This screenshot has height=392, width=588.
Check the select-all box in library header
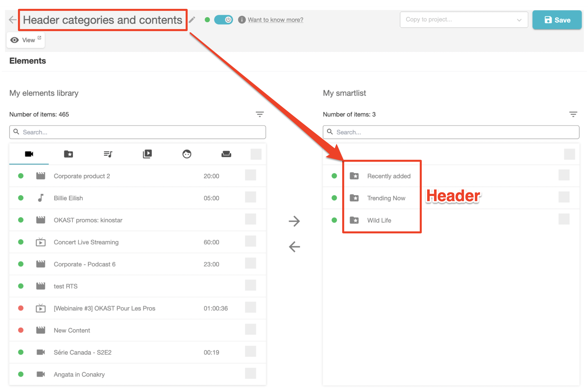point(256,154)
